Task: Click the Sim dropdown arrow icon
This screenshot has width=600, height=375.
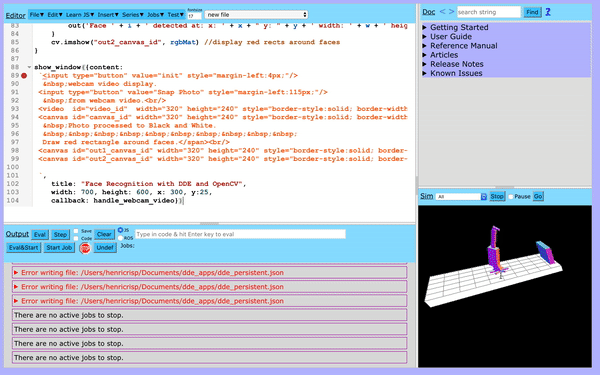Action: coord(484,197)
